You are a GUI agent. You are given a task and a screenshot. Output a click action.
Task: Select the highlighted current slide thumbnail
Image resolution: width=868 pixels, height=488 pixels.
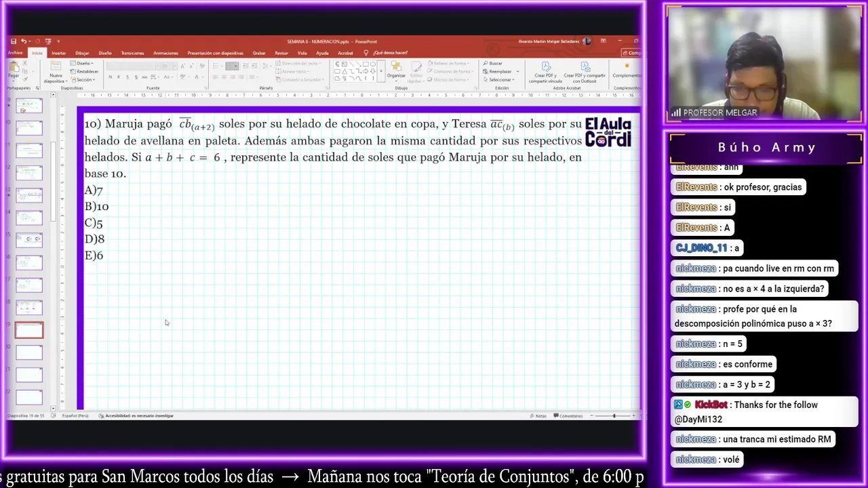point(29,330)
